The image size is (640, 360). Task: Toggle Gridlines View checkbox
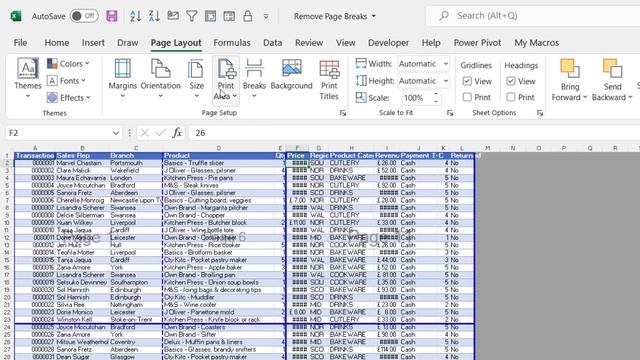click(x=467, y=81)
